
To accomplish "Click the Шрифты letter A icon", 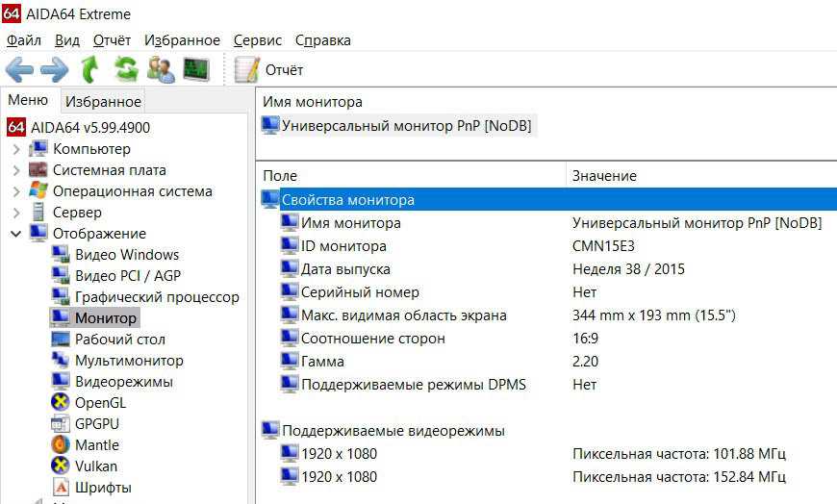I will [x=61, y=487].
